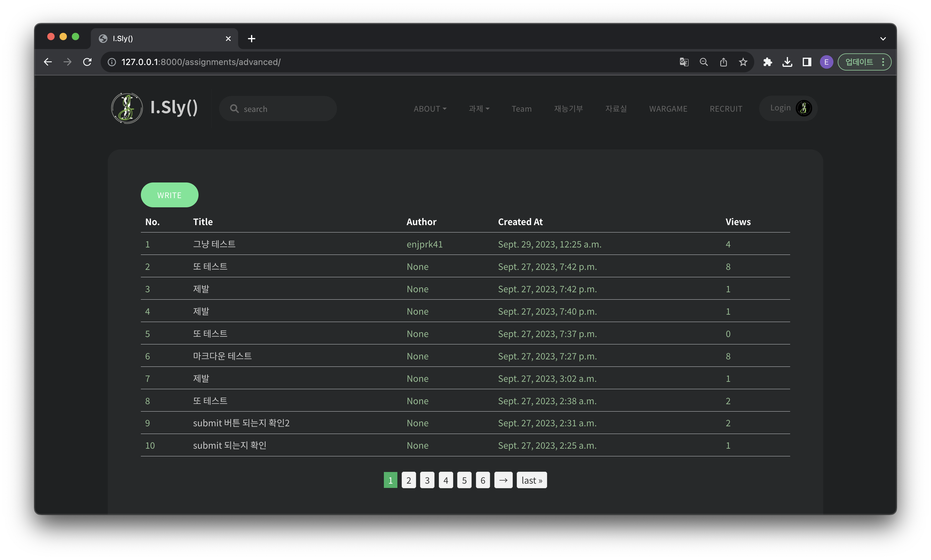Open 또 테스트 in row 5
Viewport: 931px width, 560px height.
pyautogui.click(x=210, y=334)
